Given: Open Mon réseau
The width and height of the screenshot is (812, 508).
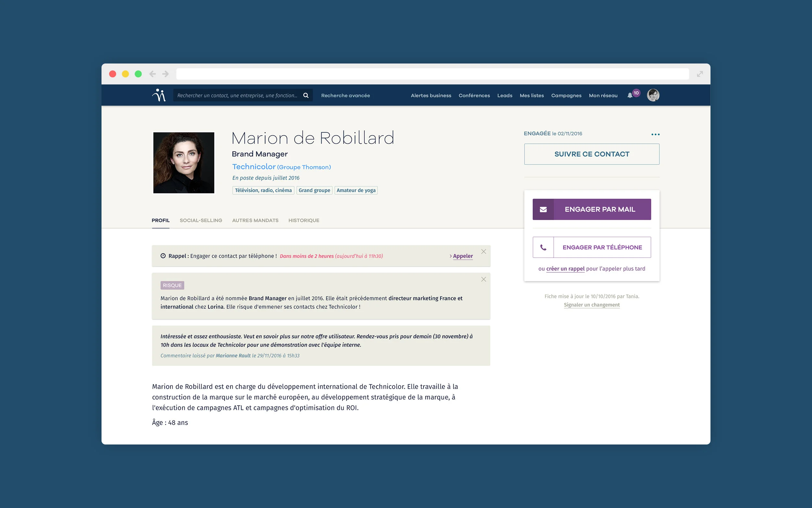Looking at the screenshot, I should click(x=603, y=96).
